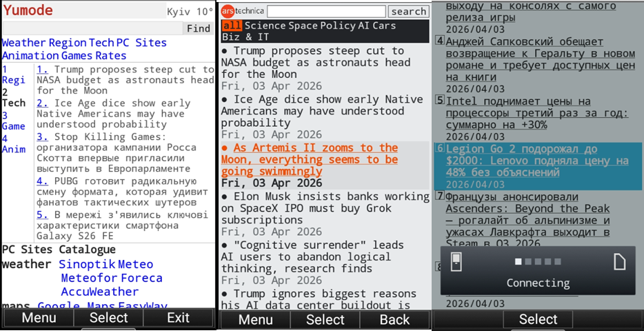
Task: Click the Yumode logo heading
Action: pos(28,10)
